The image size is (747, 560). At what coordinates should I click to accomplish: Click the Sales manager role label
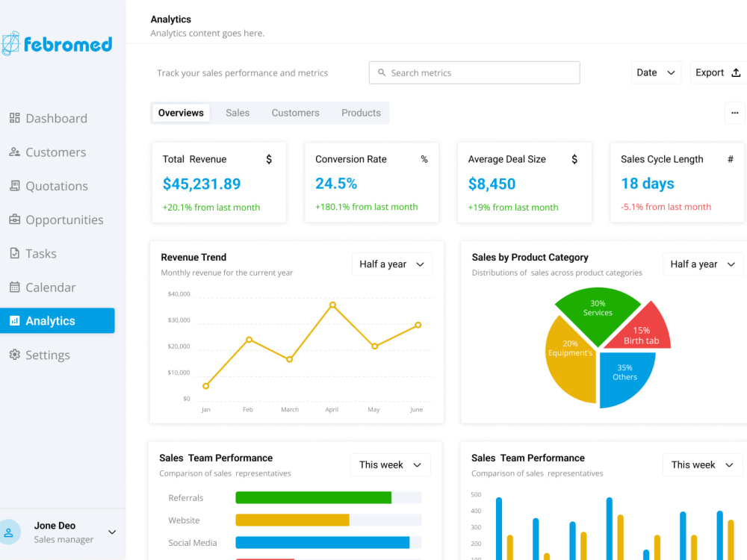point(63,540)
